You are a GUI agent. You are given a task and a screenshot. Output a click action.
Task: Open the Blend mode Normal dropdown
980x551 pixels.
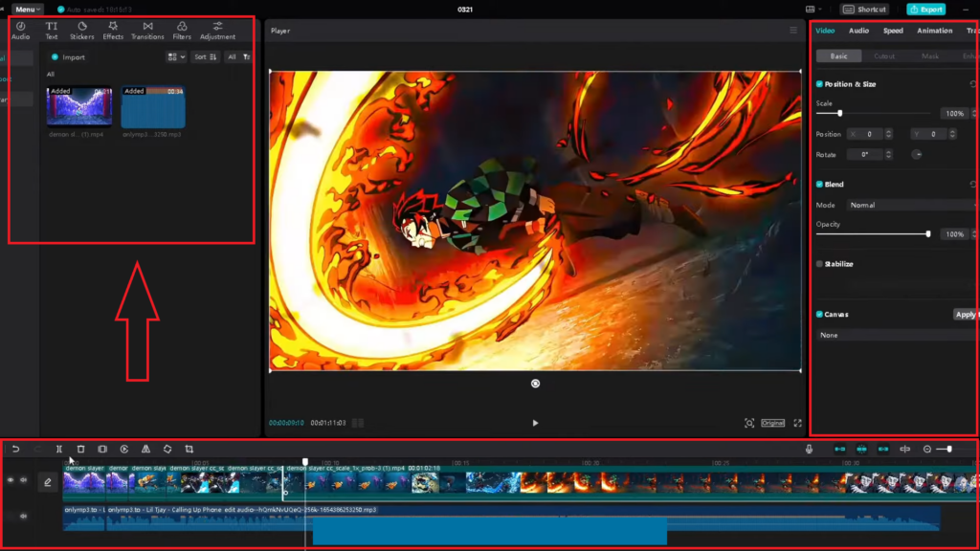click(x=909, y=205)
